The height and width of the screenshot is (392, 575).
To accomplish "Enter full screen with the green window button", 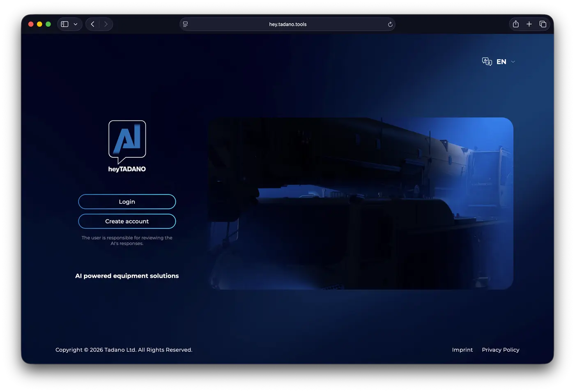I will 48,24.
